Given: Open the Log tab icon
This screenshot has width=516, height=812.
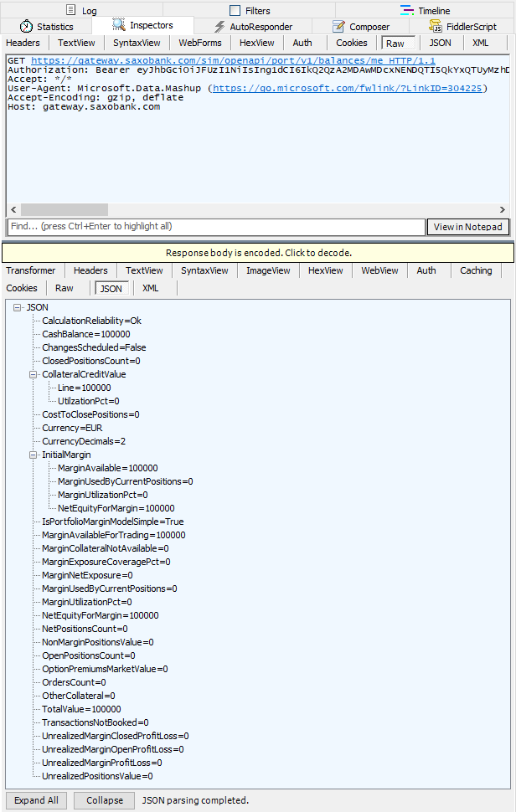Looking at the screenshot, I should click(72, 11).
